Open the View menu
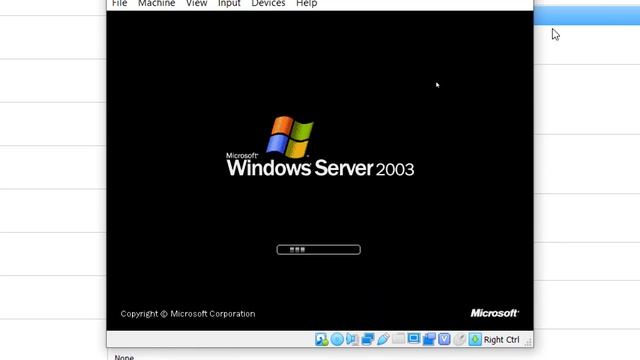The image size is (640, 360). (x=196, y=3)
